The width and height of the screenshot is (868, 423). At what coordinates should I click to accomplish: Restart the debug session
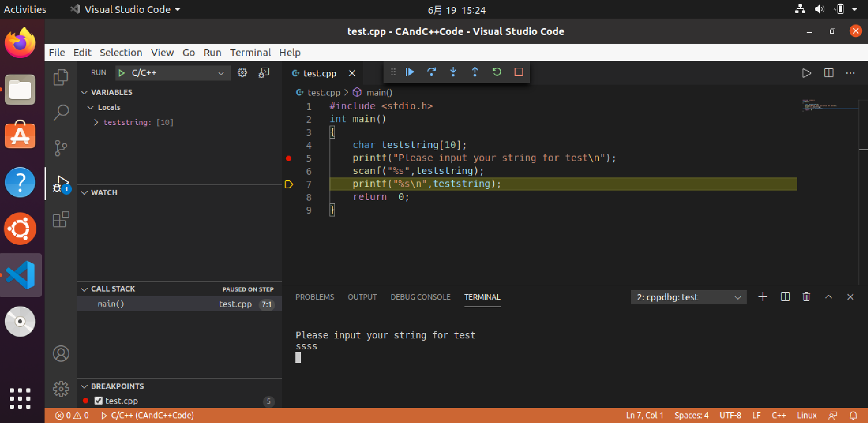(x=497, y=72)
